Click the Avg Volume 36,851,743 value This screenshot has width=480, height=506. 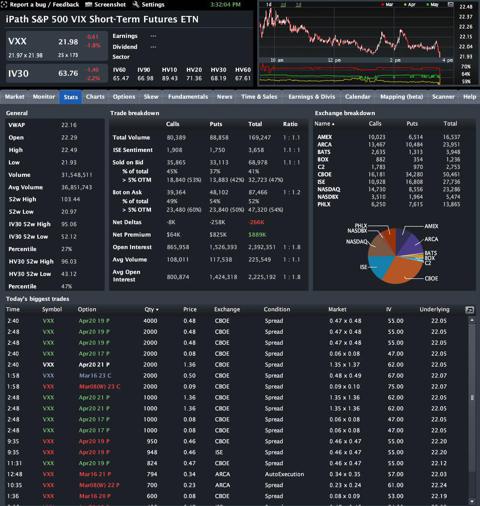pos(77,187)
